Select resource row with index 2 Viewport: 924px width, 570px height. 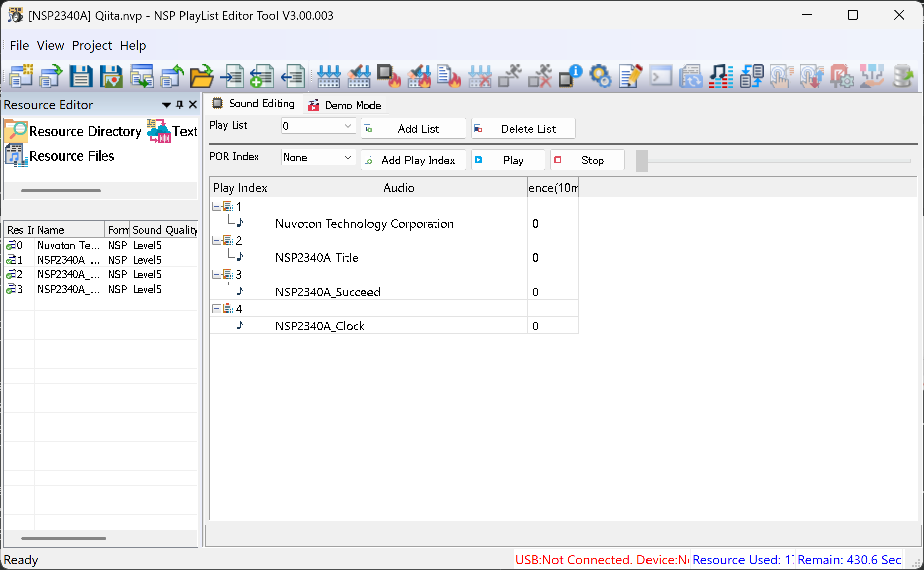pyautogui.click(x=101, y=274)
